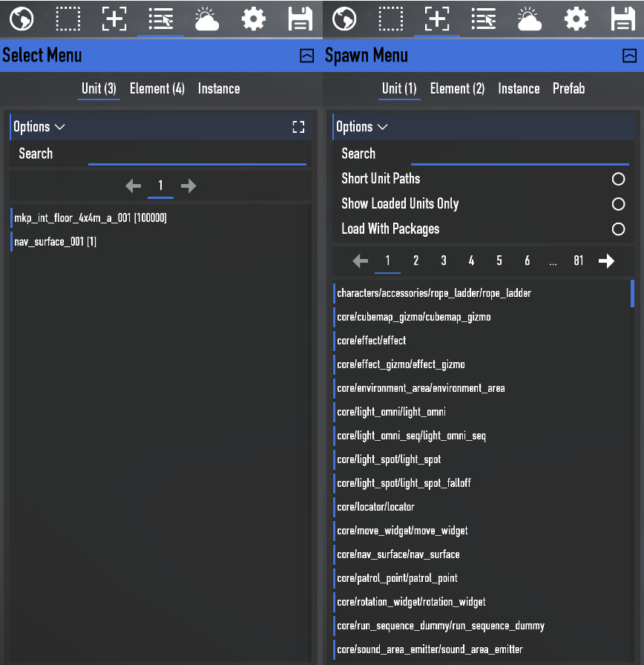Jump to page 5 of spawn units
The height and width of the screenshot is (665, 644).
[x=499, y=261]
